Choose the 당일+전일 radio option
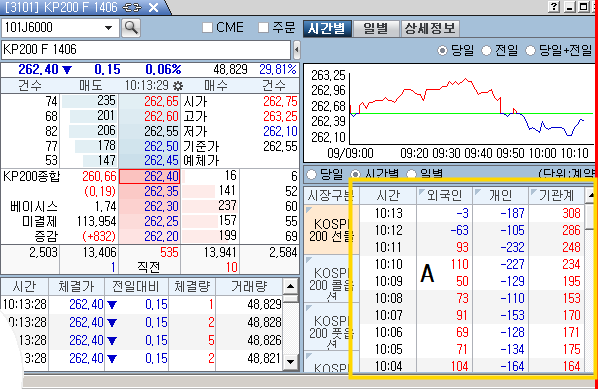 click(530, 50)
